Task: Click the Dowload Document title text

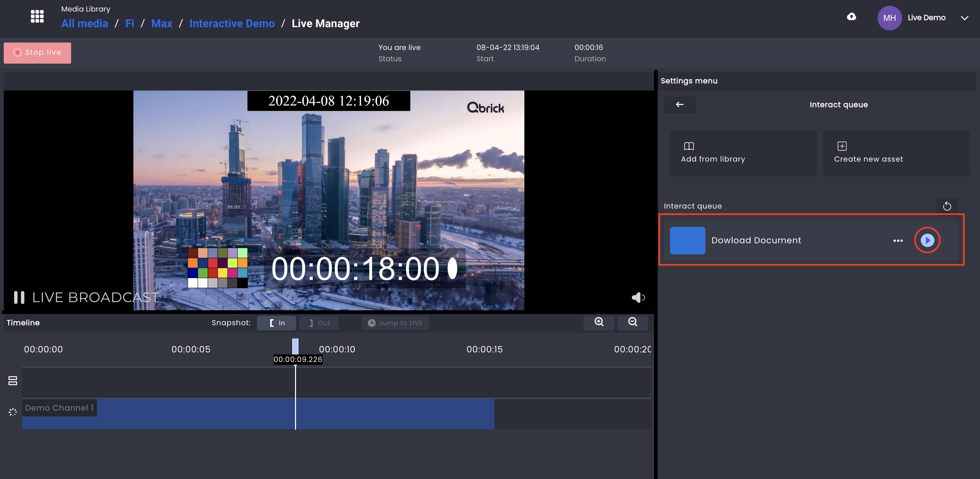Action: click(x=756, y=241)
